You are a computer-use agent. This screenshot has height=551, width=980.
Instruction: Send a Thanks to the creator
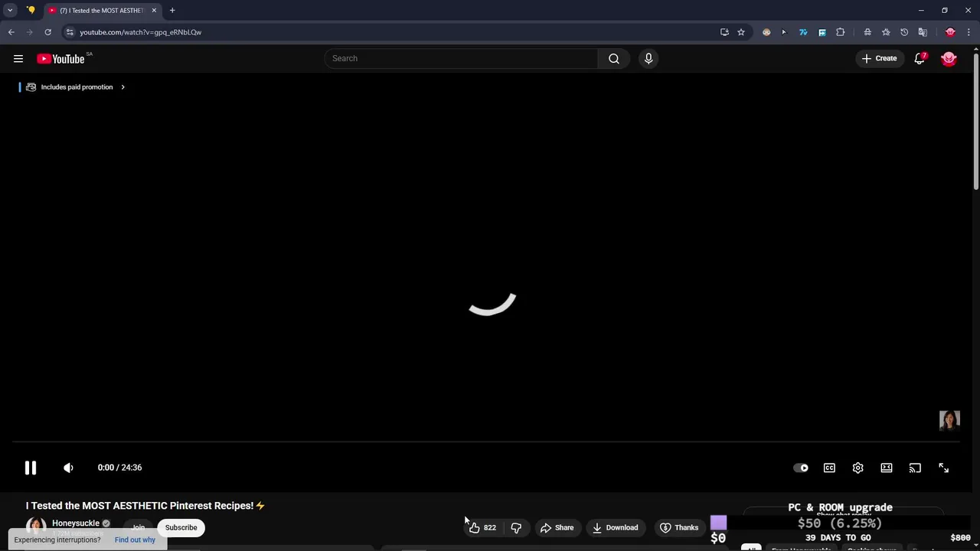pos(679,527)
